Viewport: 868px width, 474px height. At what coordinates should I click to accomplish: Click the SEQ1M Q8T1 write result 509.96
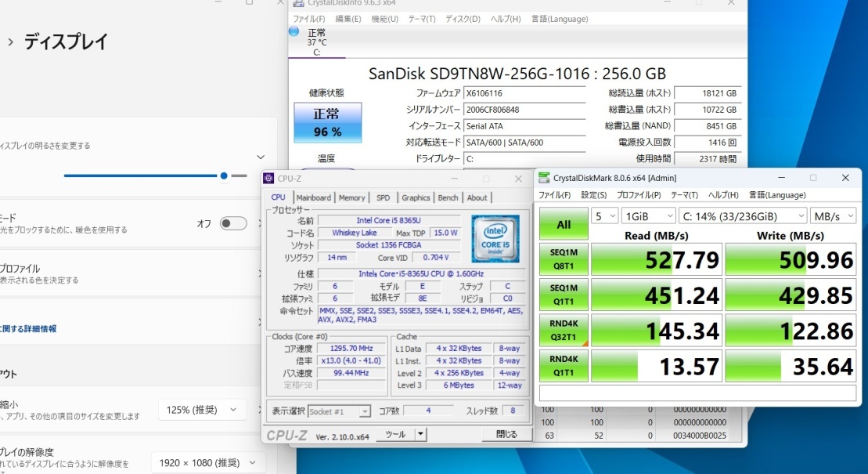tap(791, 259)
